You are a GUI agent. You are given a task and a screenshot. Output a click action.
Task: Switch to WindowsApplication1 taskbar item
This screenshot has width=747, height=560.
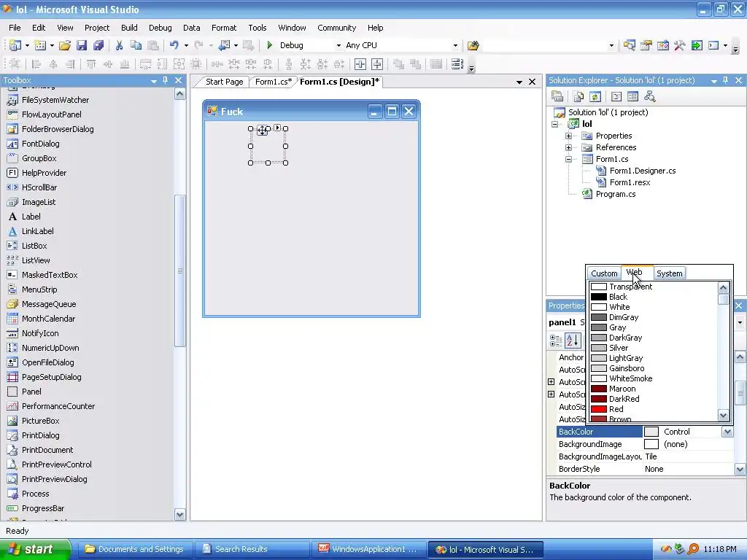click(x=368, y=549)
